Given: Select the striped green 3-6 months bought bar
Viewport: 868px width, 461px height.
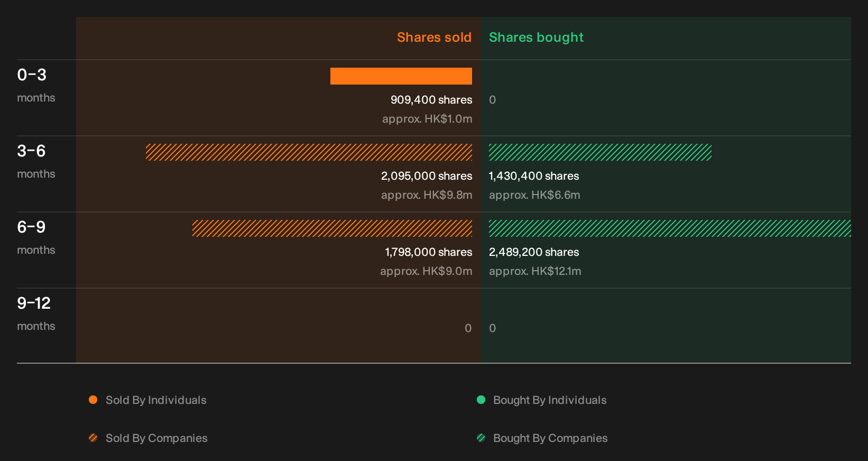Looking at the screenshot, I should click(600, 152).
